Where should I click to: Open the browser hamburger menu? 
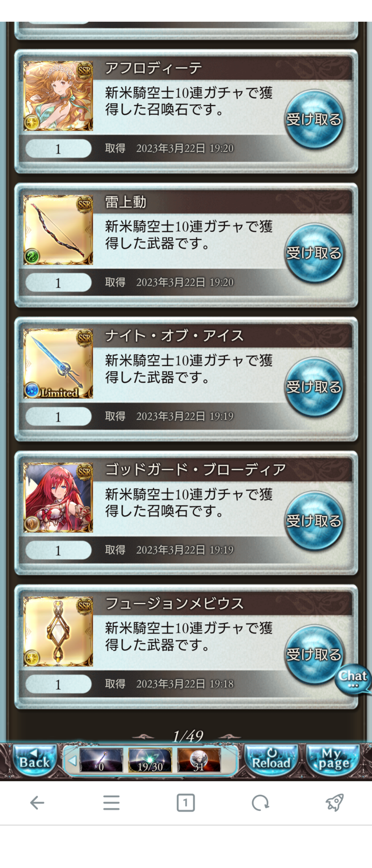click(x=111, y=803)
